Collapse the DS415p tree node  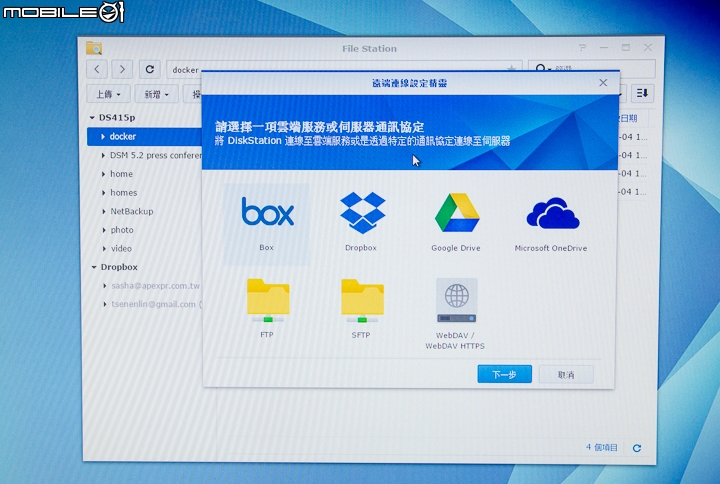(x=92, y=118)
